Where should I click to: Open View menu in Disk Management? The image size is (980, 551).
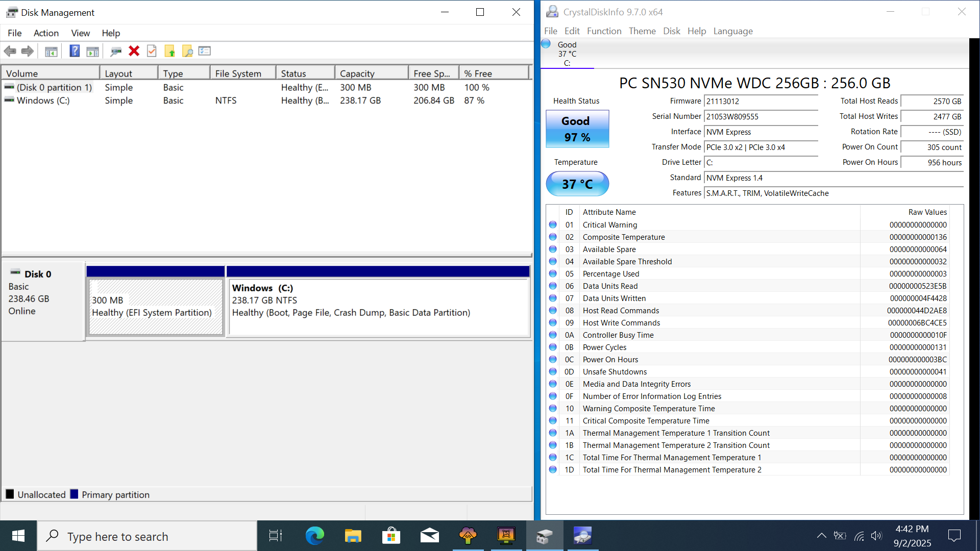(80, 33)
